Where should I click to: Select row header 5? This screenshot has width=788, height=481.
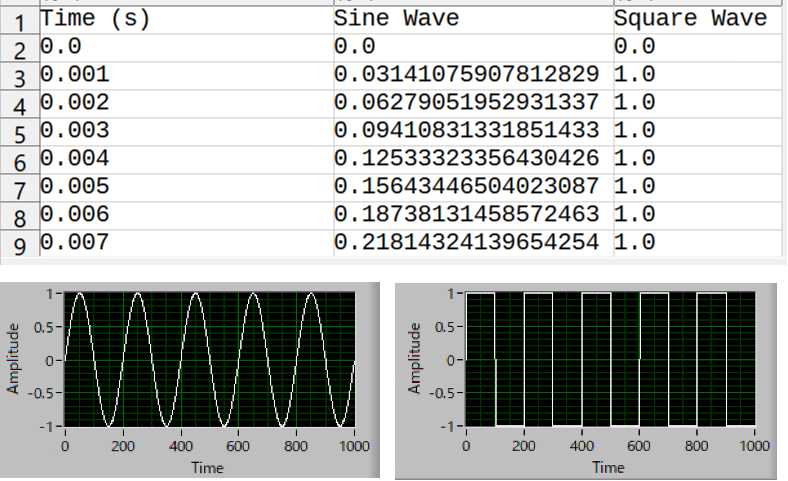20,133
